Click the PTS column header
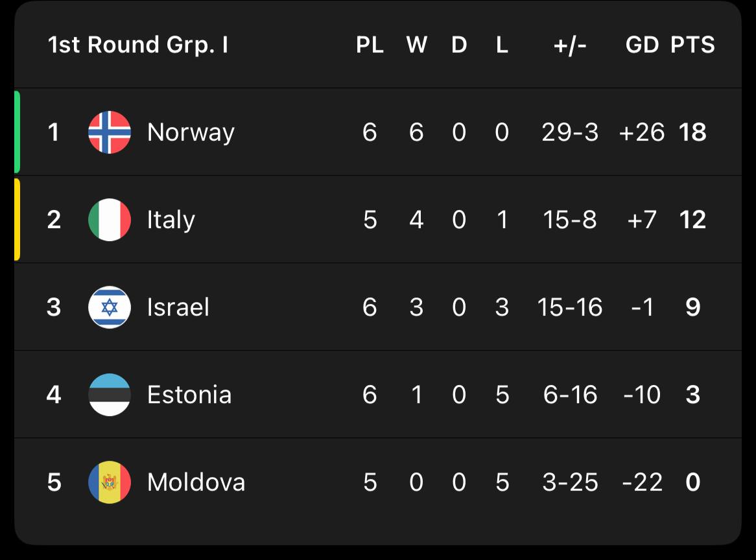The height and width of the screenshot is (560, 756). pyautogui.click(x=692, y=45)
